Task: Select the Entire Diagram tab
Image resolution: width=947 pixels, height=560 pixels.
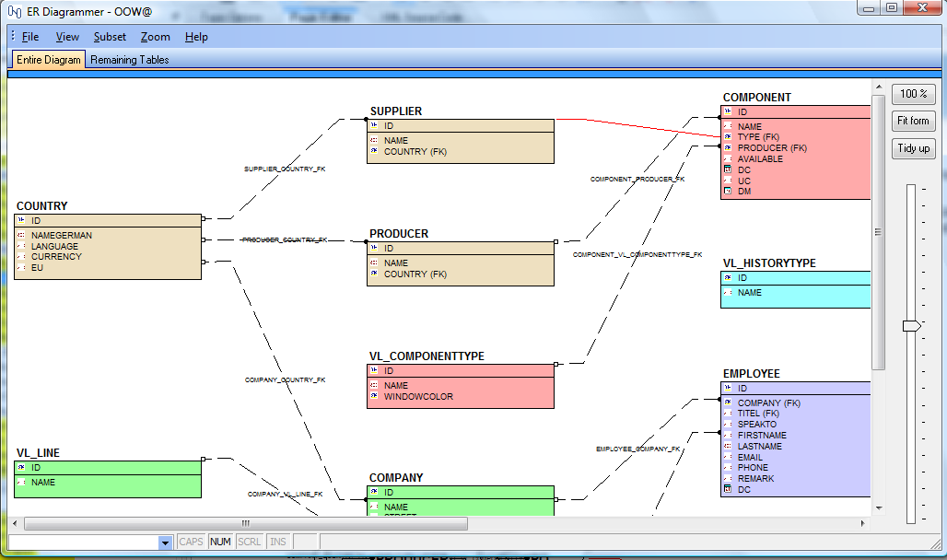Action: pyautogui.click(x=48, y=60)
